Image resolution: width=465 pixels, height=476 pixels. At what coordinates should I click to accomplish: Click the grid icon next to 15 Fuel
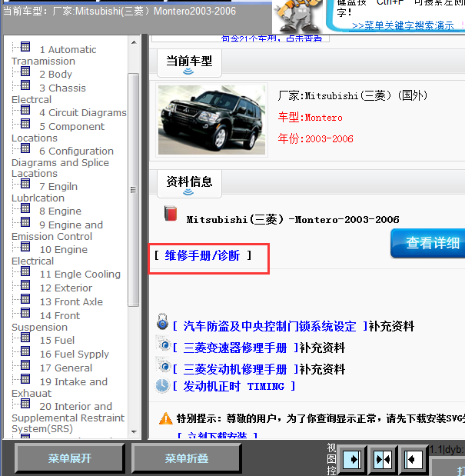(x=25, y=338)
